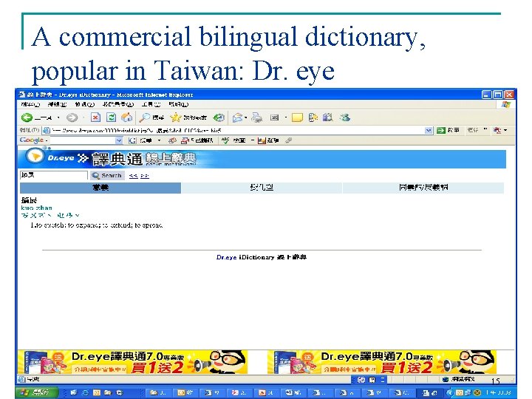Open browsing History clock-globe icon
This screenshot has height=399, width=532.
pos(219,117)
